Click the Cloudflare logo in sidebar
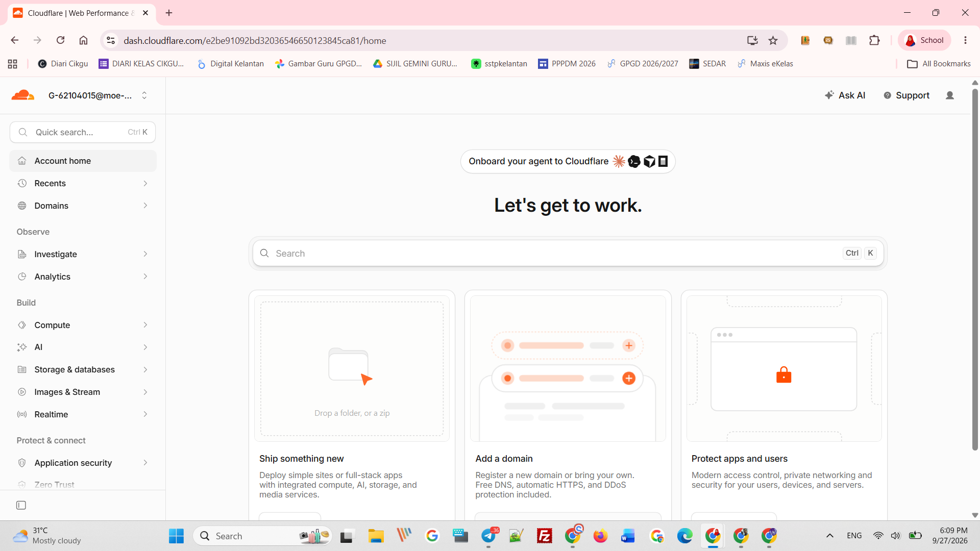The image size is (980, 551). [x=23, y=95]
